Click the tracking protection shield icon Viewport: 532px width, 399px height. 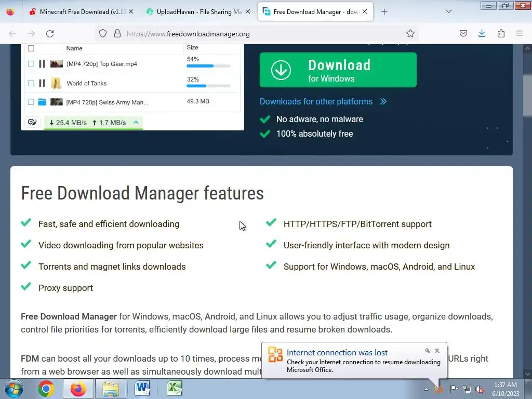(103, 34)
